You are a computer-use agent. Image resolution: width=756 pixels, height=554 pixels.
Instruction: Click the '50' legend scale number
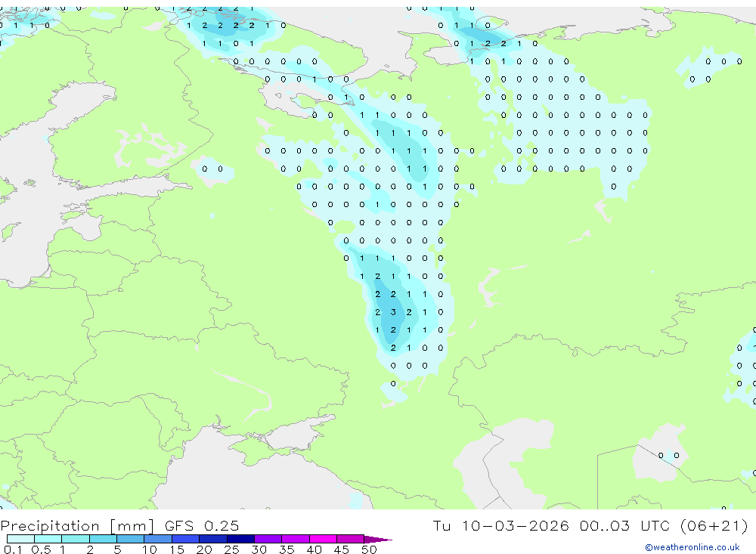pyautogui.click(x=370, y=549)
